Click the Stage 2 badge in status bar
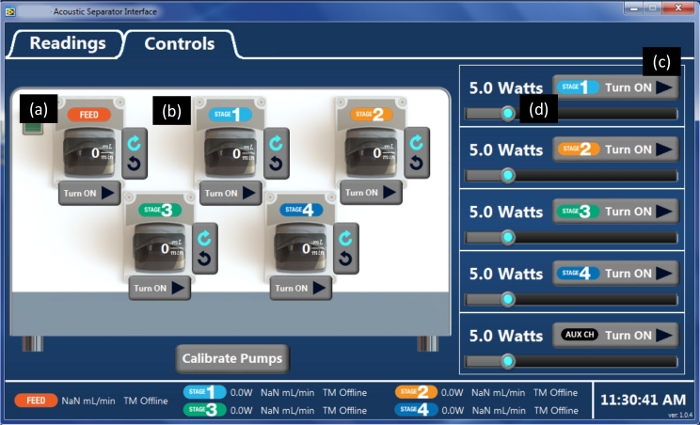The height and width of the screenshot is (425, 700). click(416, 392)
